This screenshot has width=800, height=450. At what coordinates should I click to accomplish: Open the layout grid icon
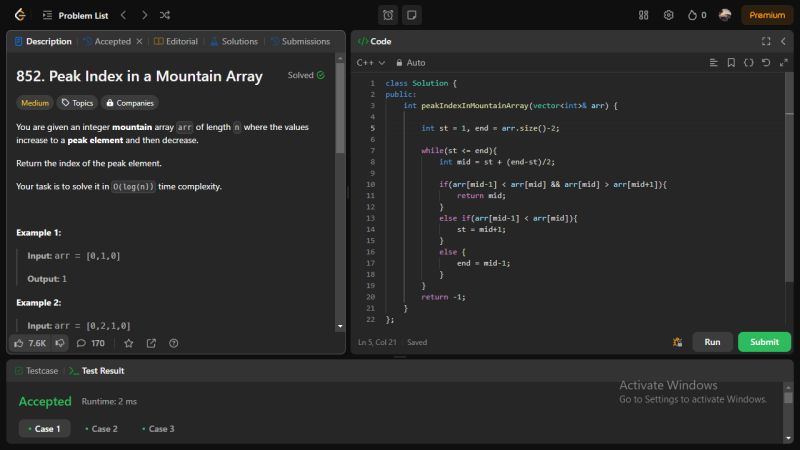[x=643, y=15]
